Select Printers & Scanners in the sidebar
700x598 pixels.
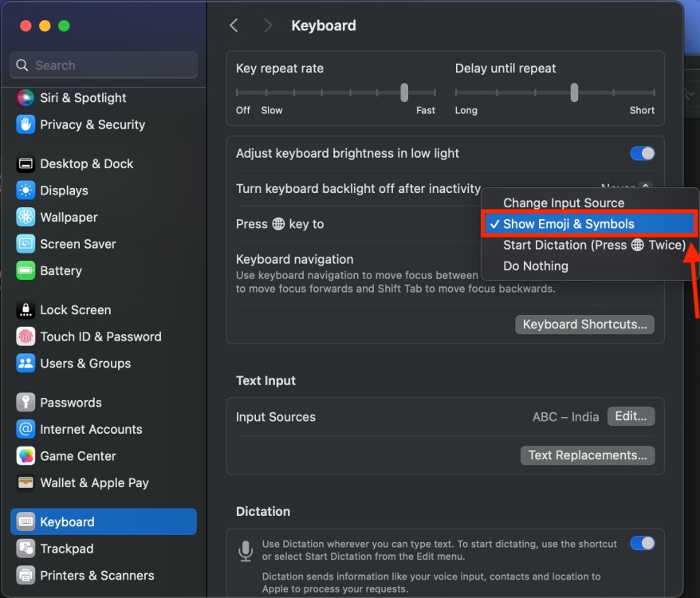(96, 575)
